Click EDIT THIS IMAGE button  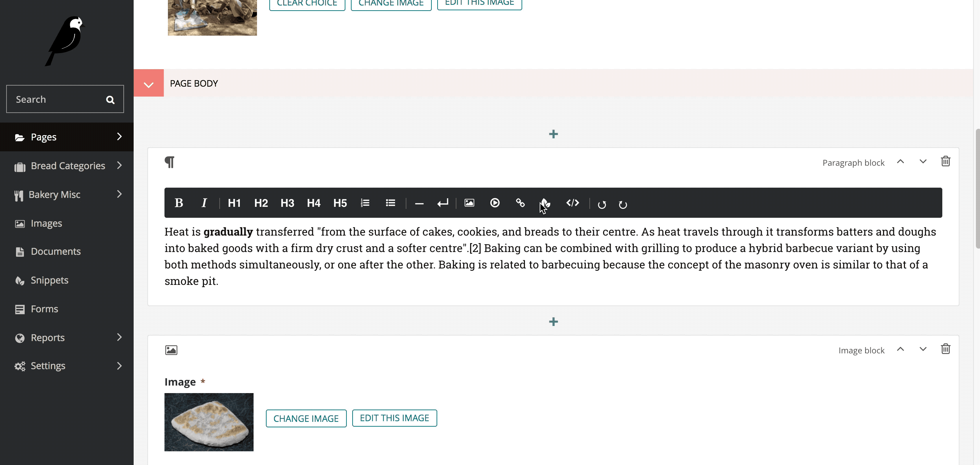coord(394,417)
